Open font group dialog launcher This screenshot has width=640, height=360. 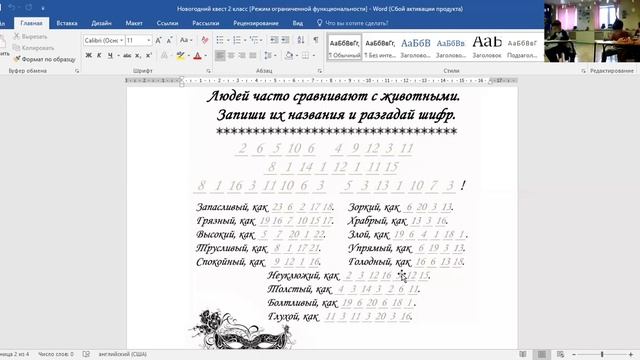[209, 71]
